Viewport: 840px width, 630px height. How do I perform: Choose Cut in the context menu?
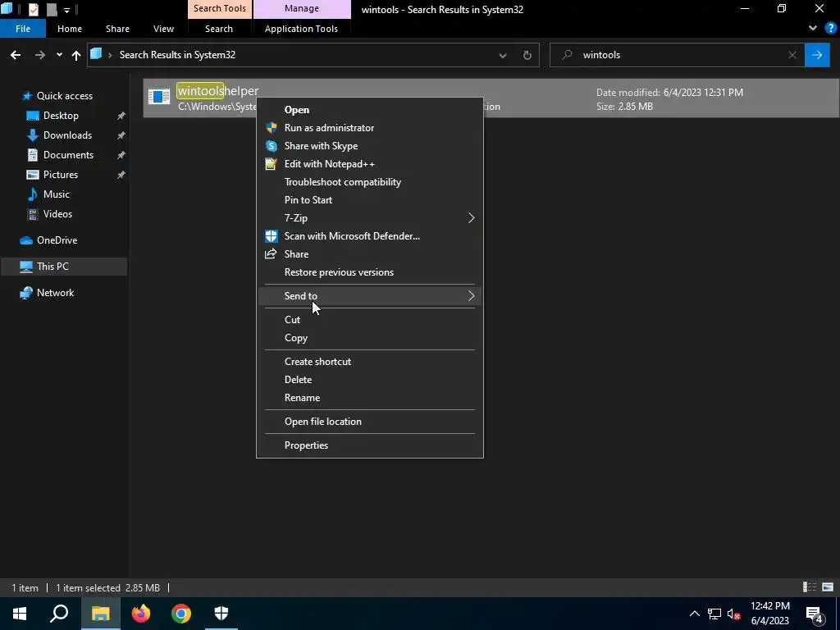(370, 320)
